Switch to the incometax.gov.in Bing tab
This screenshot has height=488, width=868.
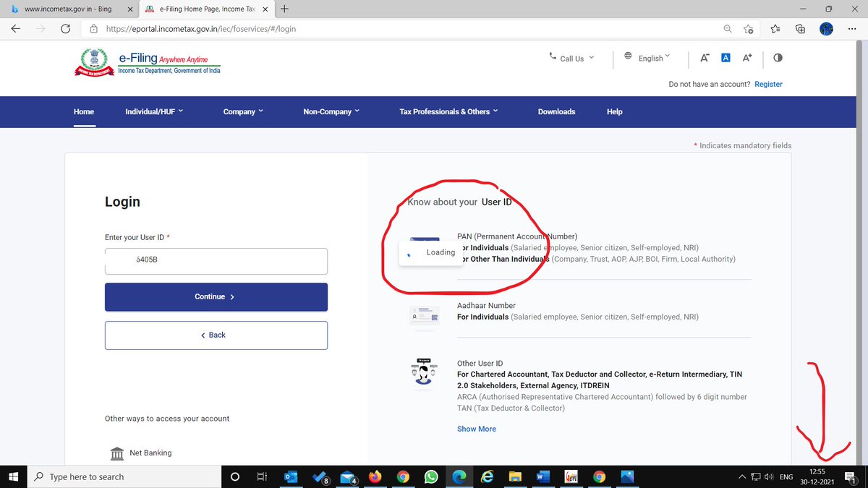point(69,9)
